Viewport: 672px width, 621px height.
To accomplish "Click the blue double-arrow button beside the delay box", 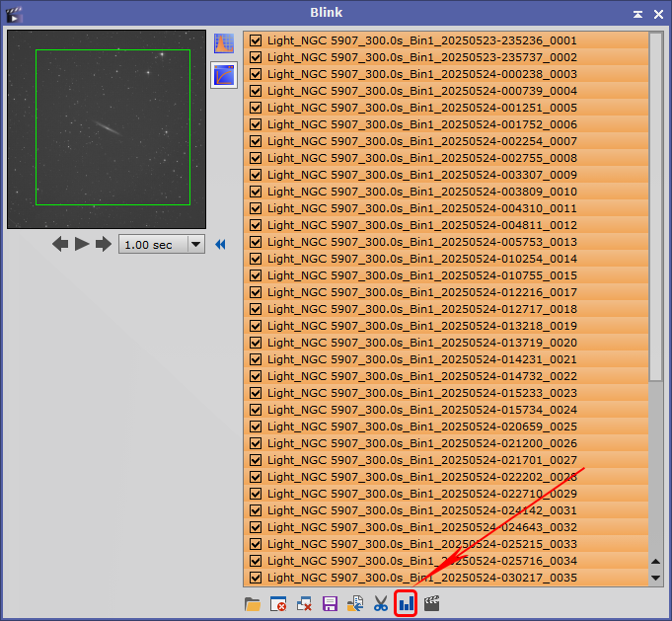I will coord(220,245).
